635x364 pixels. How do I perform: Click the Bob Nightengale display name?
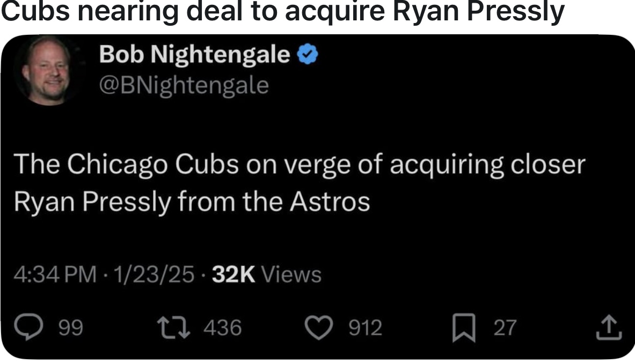tap(195, 54)
